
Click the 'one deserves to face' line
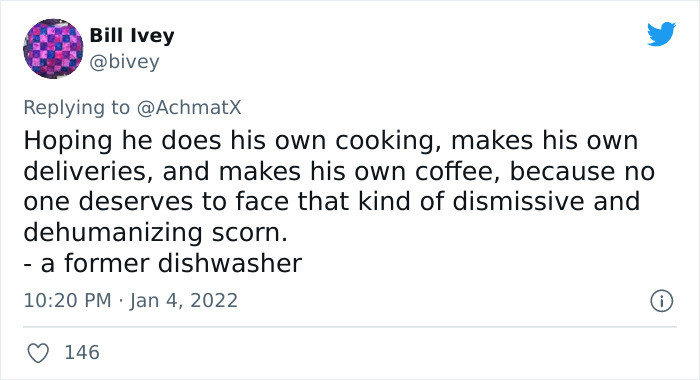(332, 202)
